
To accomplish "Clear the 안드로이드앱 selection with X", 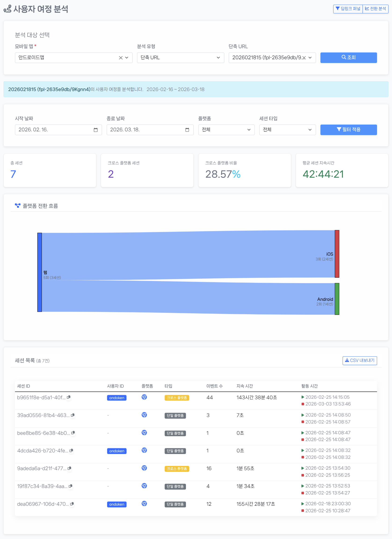I will 121,58.
